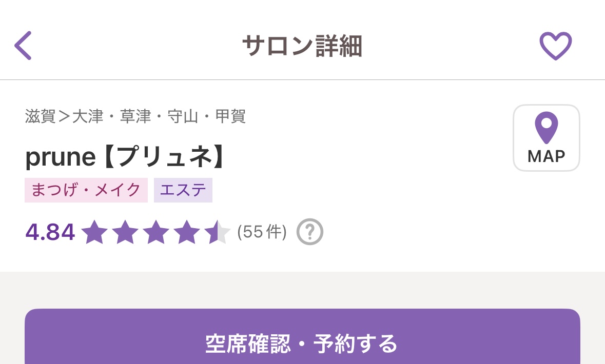Viewport: 605px width, 364px height.
Task: Open the 大津・草津・守山・甲賀 area link
Action: click(x=159, y=116)
